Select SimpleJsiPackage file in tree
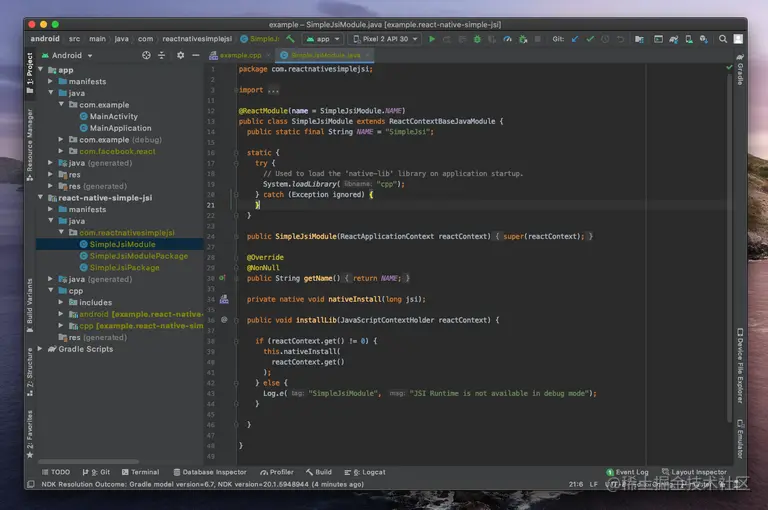This screenshot has height=510, width=768. pos(120,267)
